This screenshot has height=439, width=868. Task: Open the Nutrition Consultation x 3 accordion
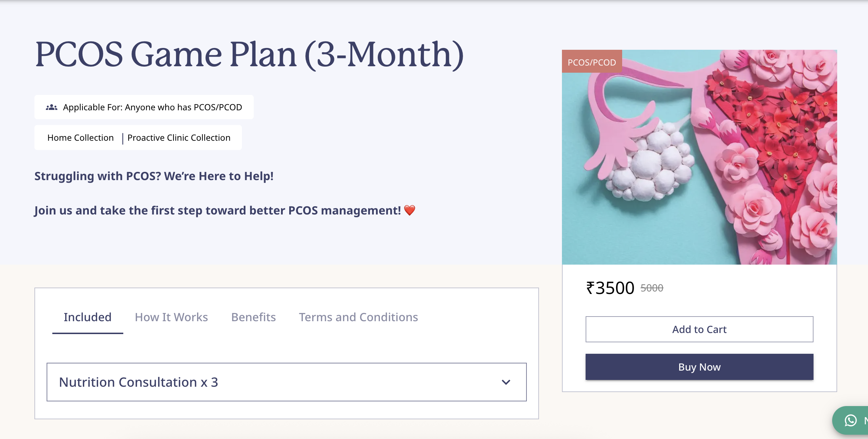pos(286,382)
